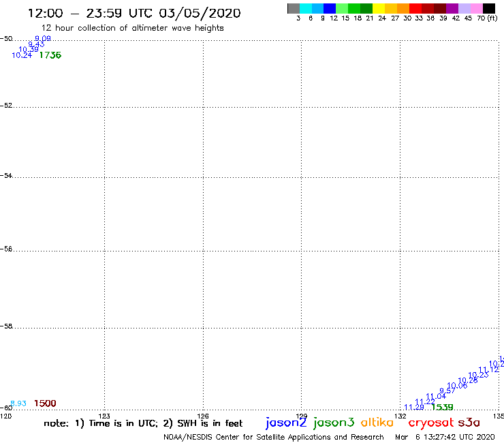Viewport: 504px width, 443px height.
Task: Click the lavender swatch in the color scale
Action: point(464,8)
